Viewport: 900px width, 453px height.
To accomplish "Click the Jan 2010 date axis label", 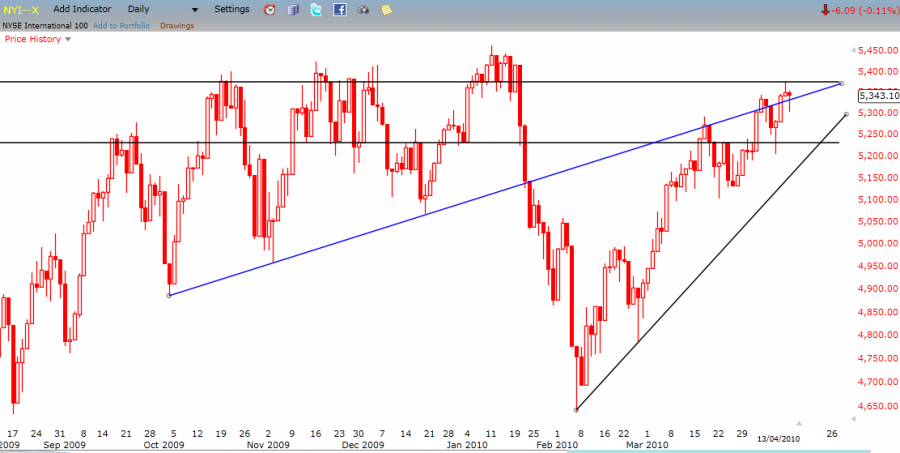I will click(x=467, y=445).
